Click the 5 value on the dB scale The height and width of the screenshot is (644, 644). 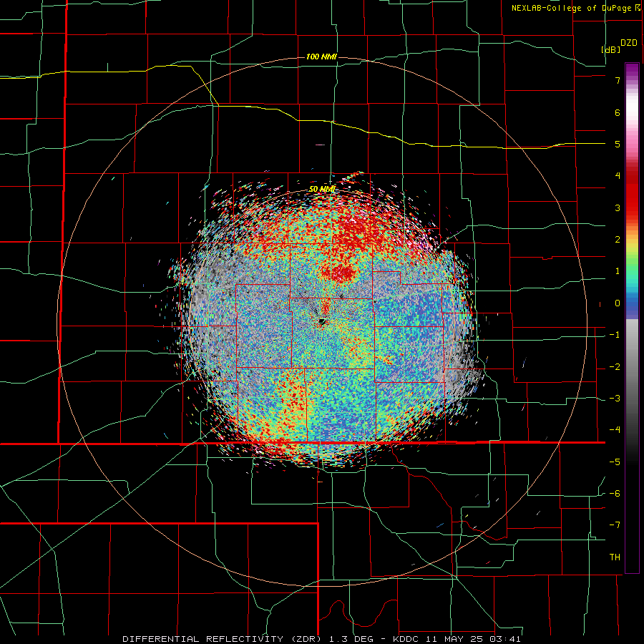[x=618, y=144]
